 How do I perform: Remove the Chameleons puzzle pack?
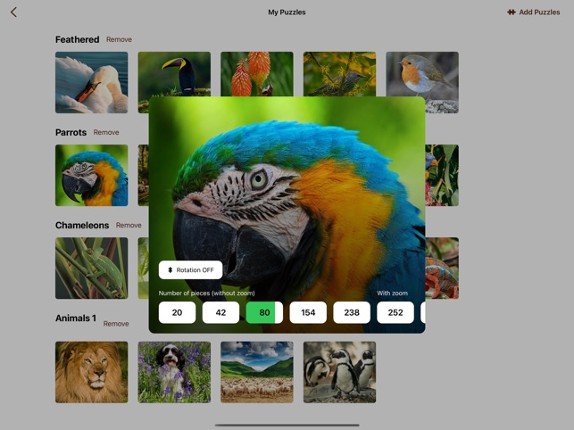(x=128, y=225)
